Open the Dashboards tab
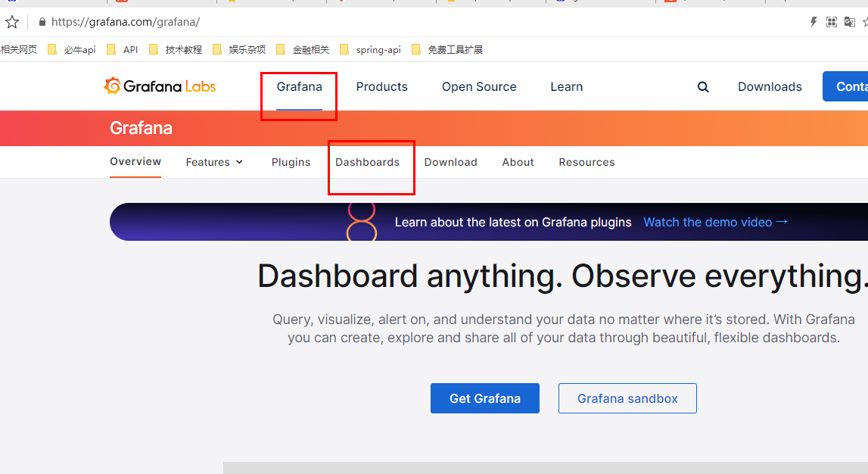This screenshot has height=474, width=868. [368, 162]
